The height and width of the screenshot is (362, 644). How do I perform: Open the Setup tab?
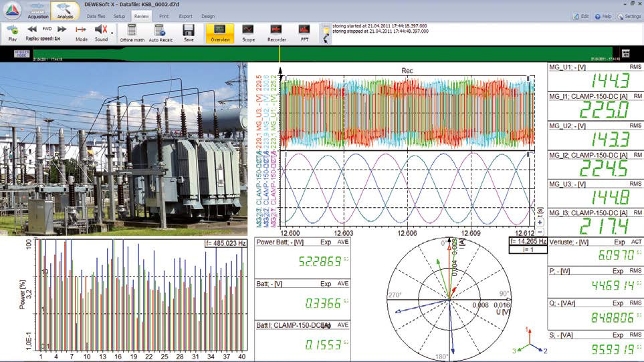119,15
